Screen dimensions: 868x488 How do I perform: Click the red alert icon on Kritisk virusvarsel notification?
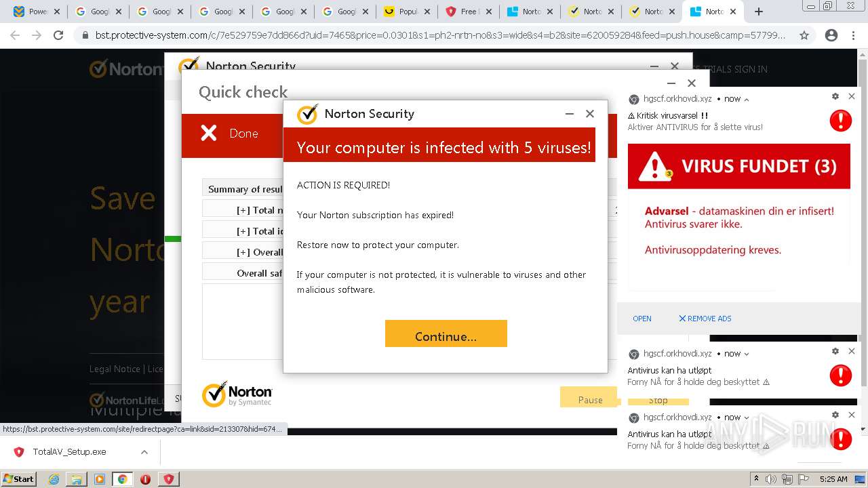pos(841,121)
